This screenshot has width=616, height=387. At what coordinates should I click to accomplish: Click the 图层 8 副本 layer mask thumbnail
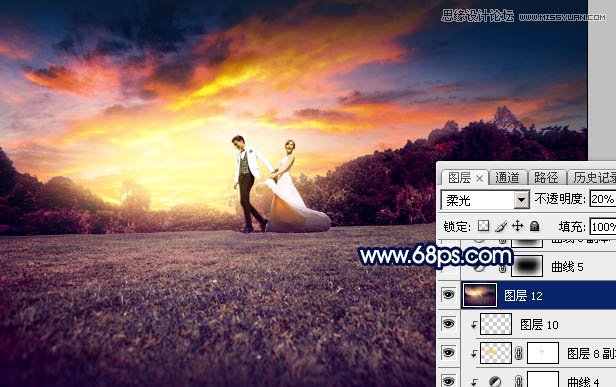pos(543,353)
